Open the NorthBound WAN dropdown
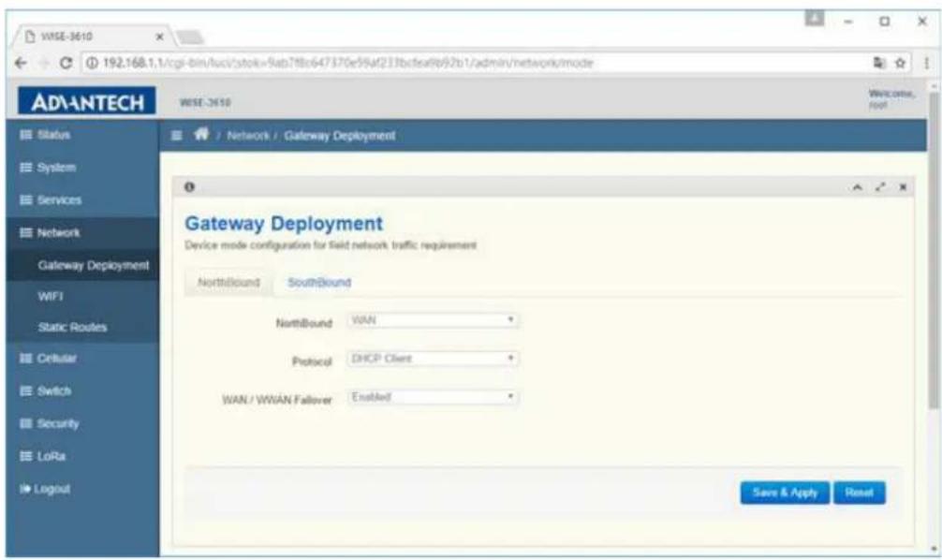The image size is (942, 560). 433,320
